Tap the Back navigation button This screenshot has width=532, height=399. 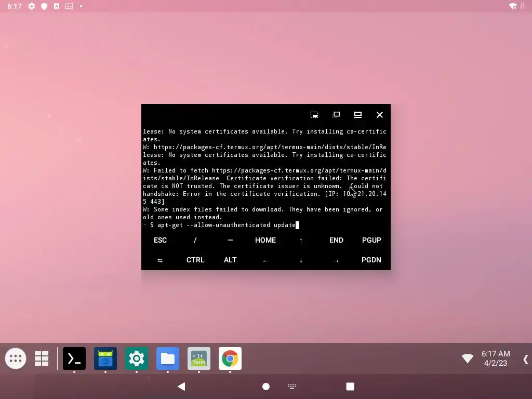click(x=181, y=387)
